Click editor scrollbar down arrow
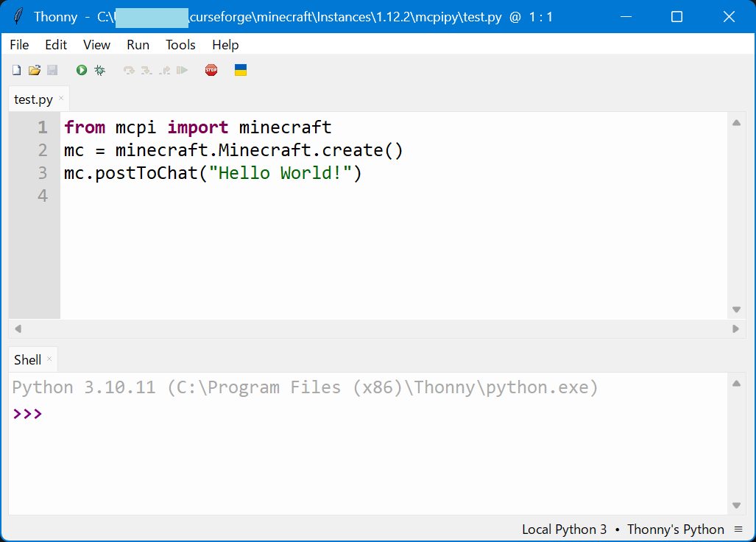Image resolution: width=756 pixels, height=542 pixels. tap(736, 309)
